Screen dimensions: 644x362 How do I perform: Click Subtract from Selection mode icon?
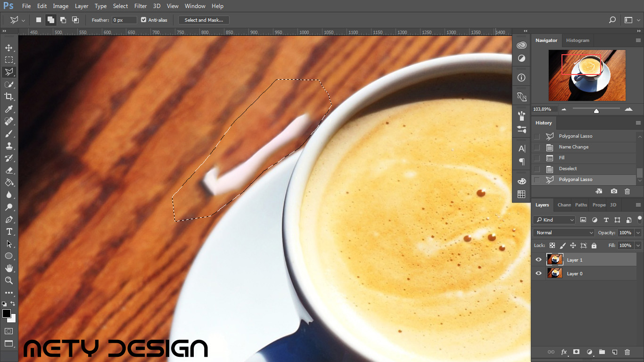63,20
